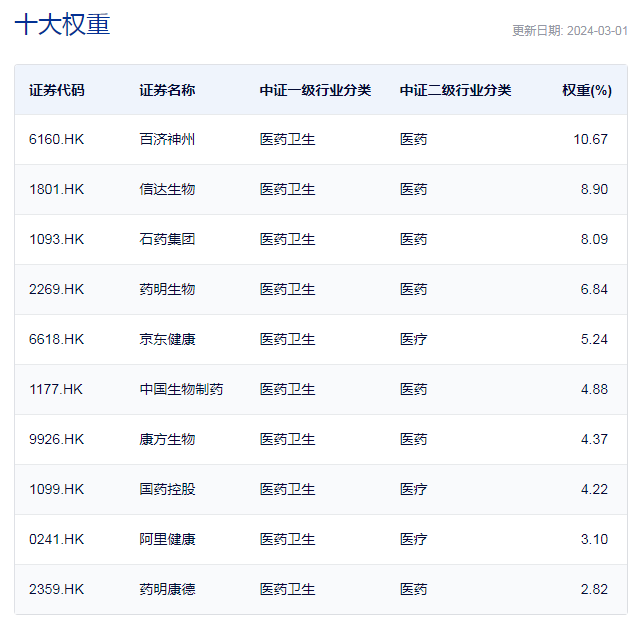This screenshot has width=635, height=629.
Task: Click 医药 in the 百济神州 row
Action: click(x=413, y=139)
